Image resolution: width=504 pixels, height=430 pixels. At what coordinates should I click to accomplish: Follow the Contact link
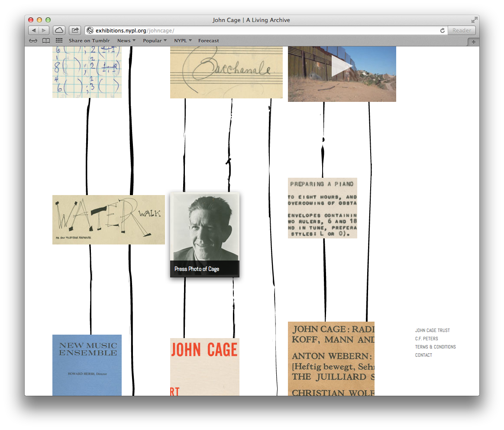[423, 355]
